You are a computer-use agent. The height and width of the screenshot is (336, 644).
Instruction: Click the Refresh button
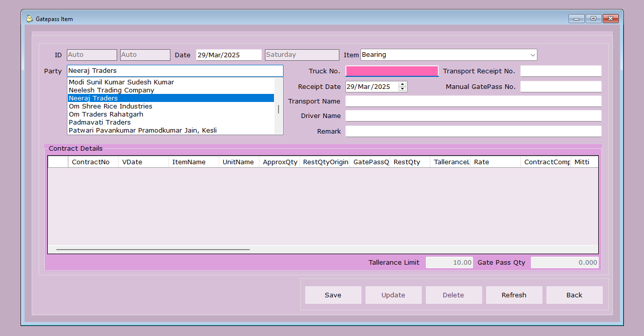[514, 295]
